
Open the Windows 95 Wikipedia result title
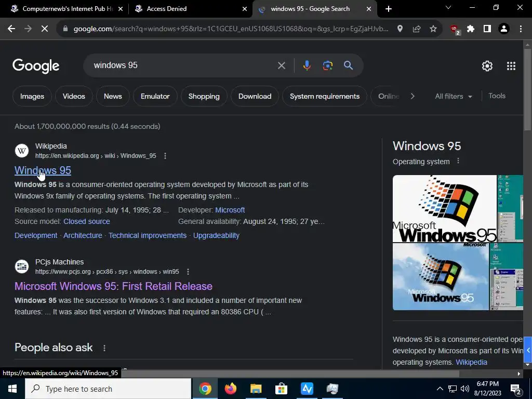[43, 170]
